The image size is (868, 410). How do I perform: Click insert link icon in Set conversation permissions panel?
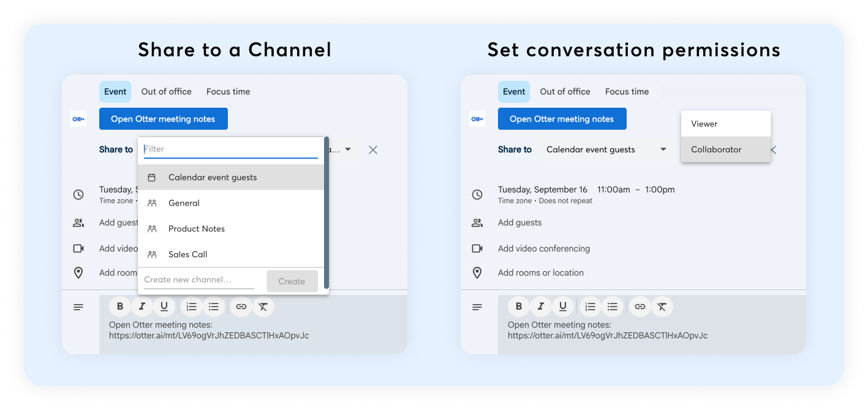[x=640, y=307]
